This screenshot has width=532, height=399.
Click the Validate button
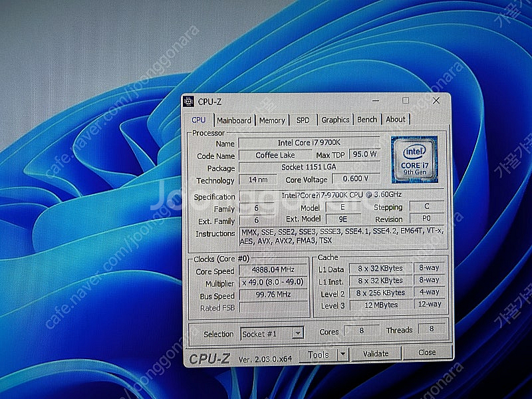pyautogui.click(x=376, y=354)
